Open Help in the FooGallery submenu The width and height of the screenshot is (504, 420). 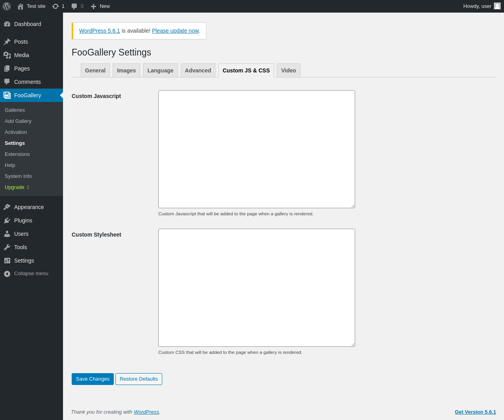click(x=31, y=165)
